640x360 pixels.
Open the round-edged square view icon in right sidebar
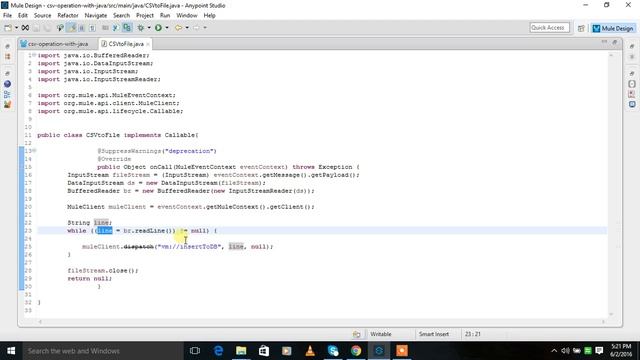[x=632, y=84]
